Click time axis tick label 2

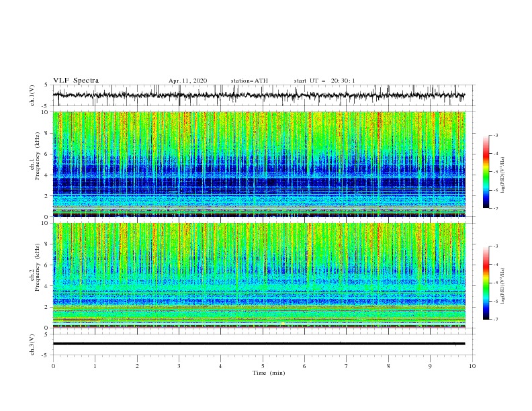click(x=137, y=366)
